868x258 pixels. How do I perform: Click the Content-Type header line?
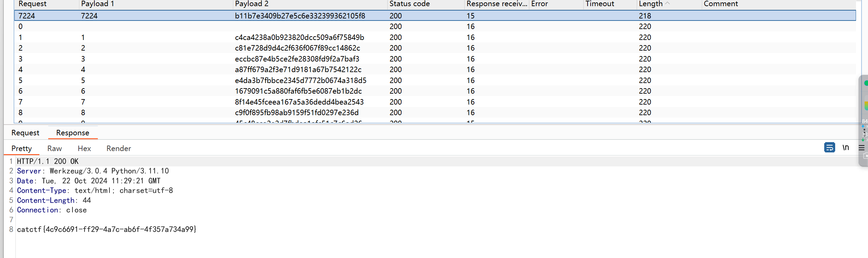pyautogui.click(x=95, y=190)
